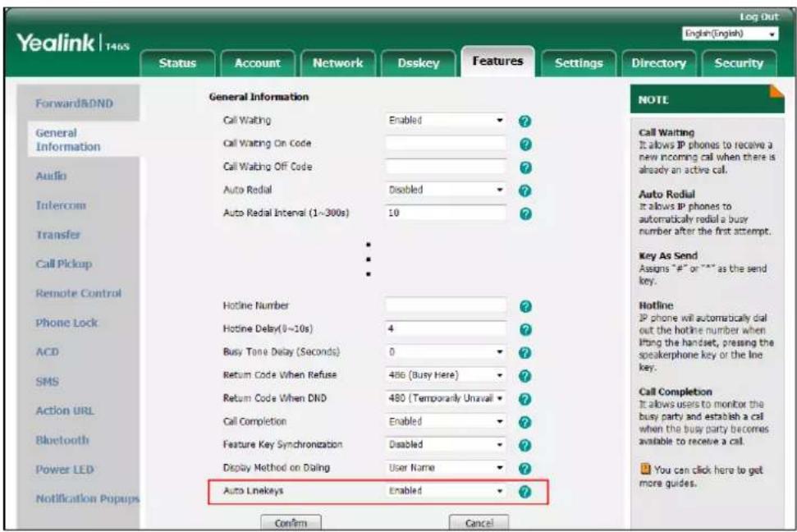Click the guides note icon in NOTE panel
The image size is (797, 532).
(645, 469)
